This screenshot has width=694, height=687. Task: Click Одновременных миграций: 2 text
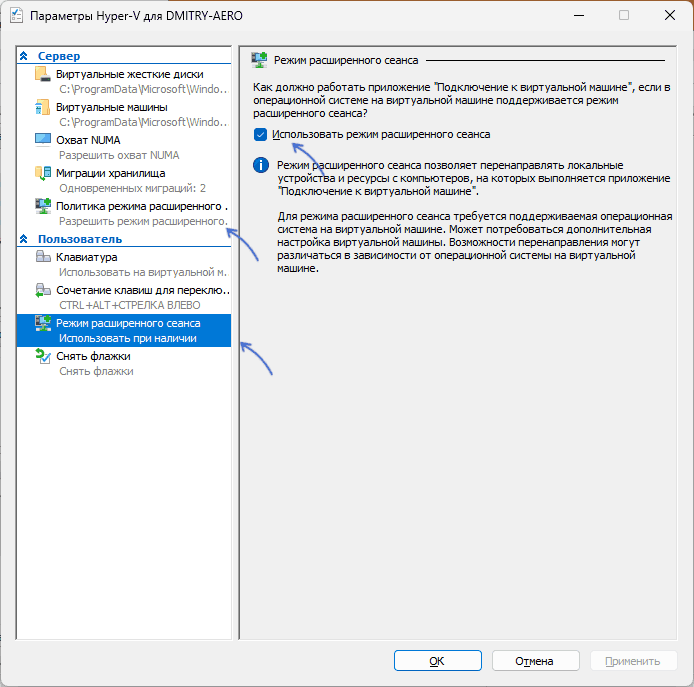(132, 188)
